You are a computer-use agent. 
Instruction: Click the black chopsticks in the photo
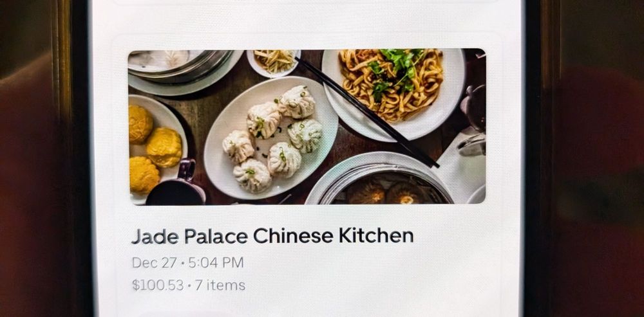367,113
